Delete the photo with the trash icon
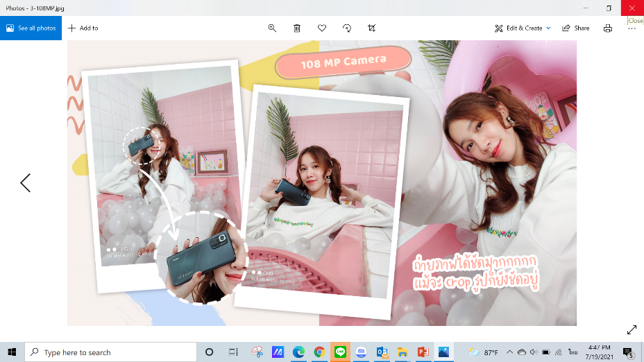The height and width of the screenshot is (362, 644). (x=297, y=28)
